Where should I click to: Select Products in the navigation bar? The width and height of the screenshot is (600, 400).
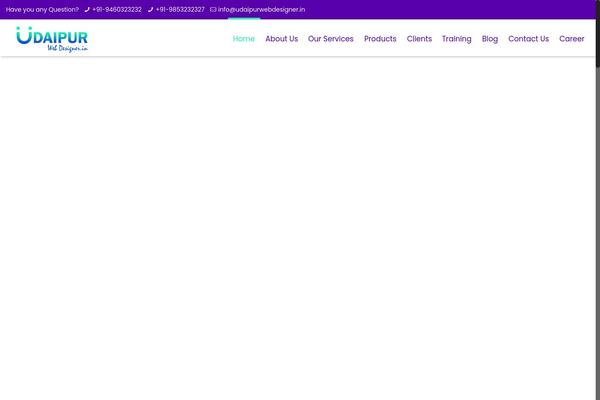pos(380,39)
